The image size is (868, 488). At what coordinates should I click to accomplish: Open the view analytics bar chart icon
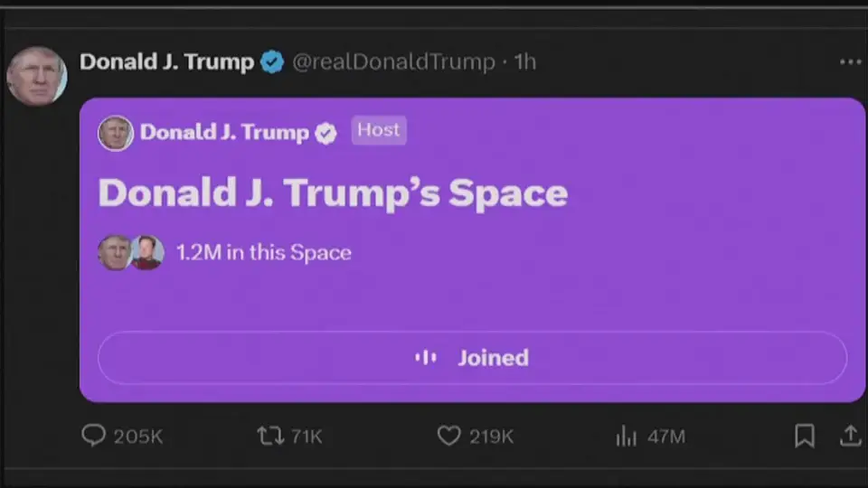[x=626, y=436]
